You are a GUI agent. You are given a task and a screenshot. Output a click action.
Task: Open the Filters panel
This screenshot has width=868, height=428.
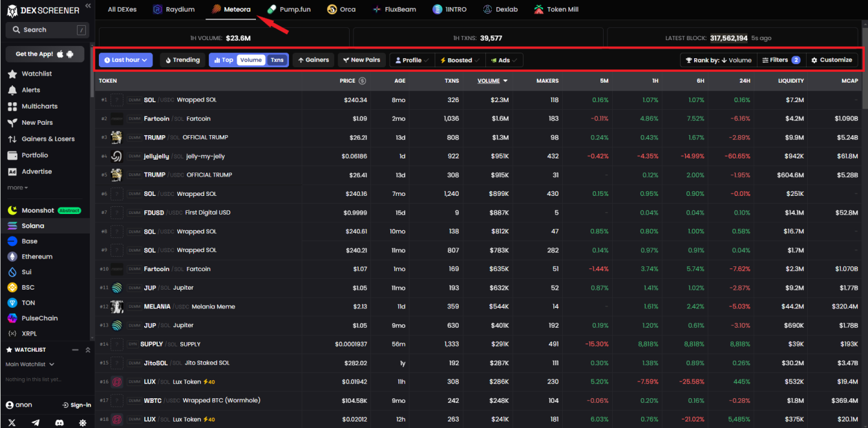(781, 60)
